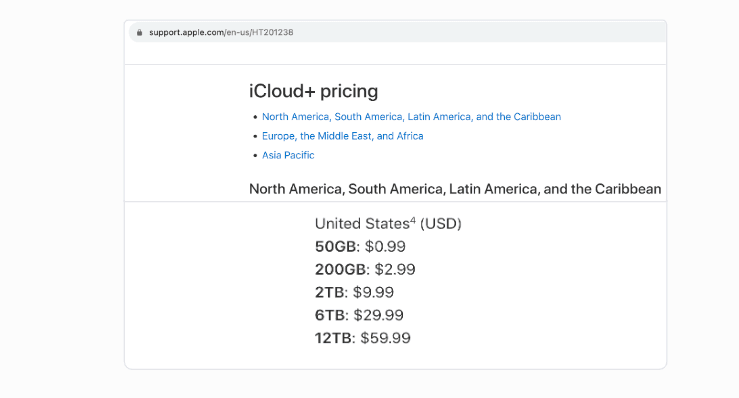Open North America, South America link
The height and width of the screenshot is (398, 739).
point(411,116)
